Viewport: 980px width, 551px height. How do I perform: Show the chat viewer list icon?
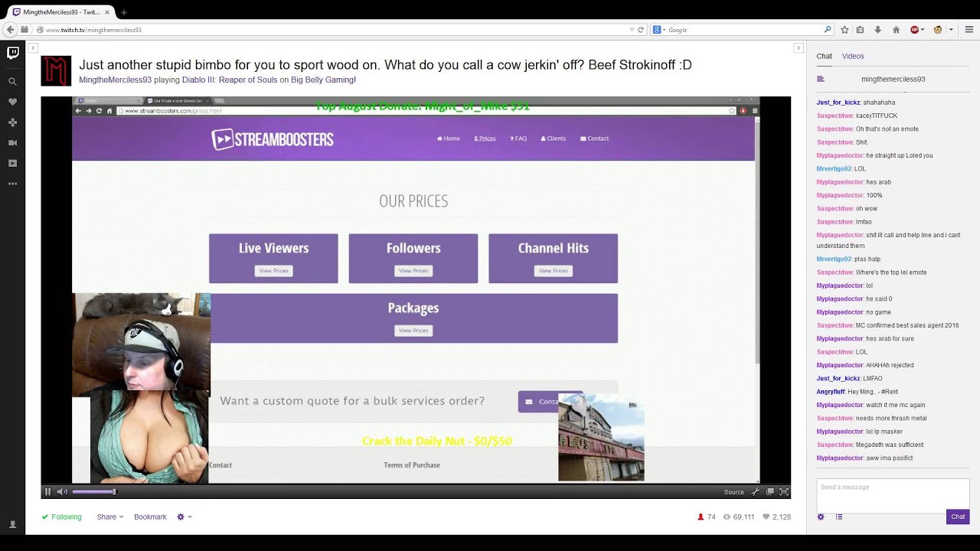[839, 517]
